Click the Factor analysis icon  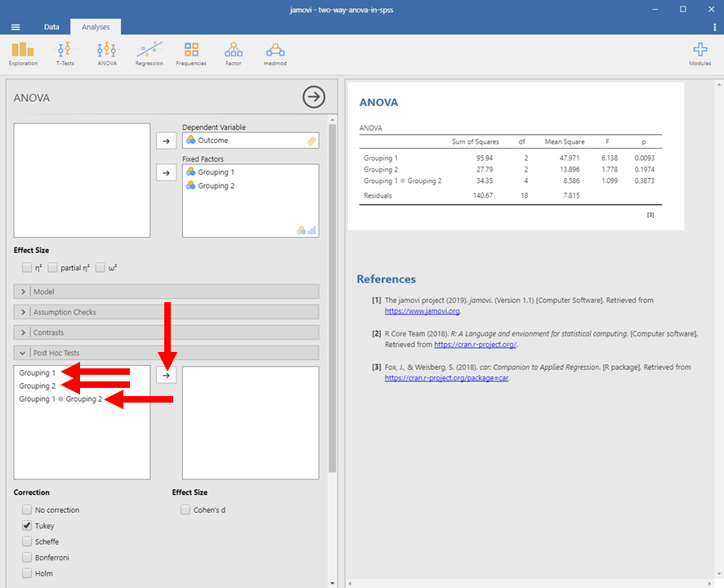tap(233, 53)
